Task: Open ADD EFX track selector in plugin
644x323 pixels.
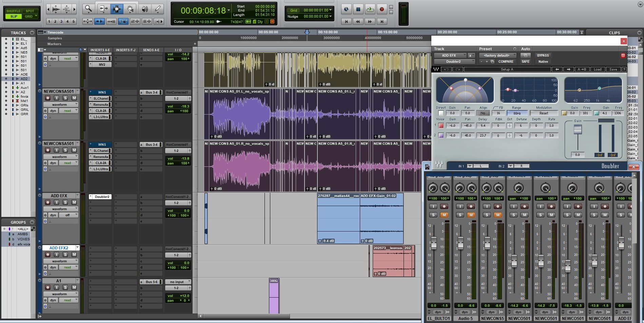Action: point(450,55)
